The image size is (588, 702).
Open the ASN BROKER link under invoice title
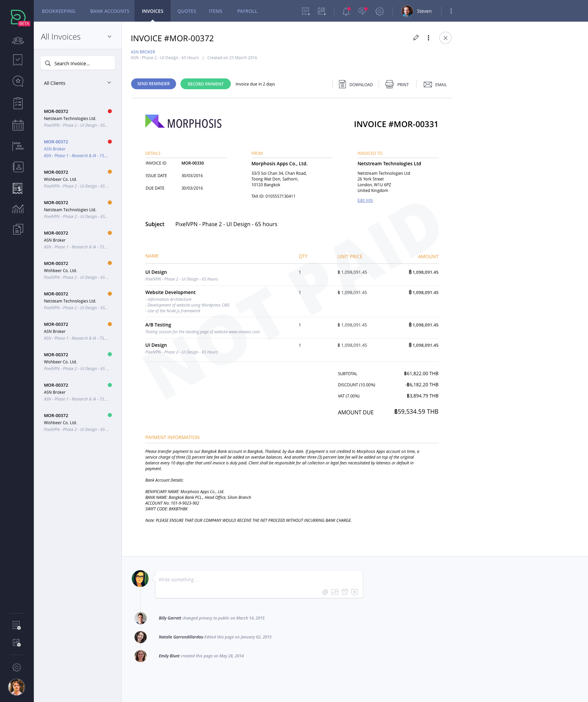143,52
